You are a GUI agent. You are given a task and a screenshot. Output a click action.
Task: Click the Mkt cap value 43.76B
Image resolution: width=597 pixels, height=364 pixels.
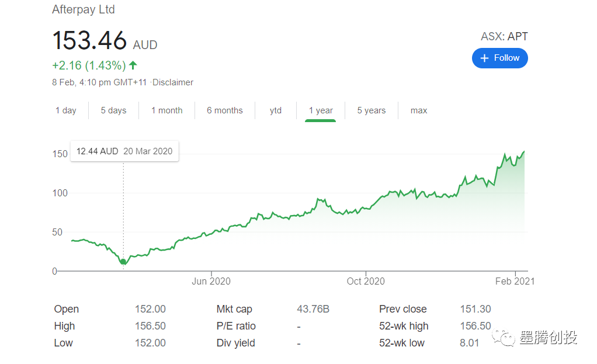313,309
